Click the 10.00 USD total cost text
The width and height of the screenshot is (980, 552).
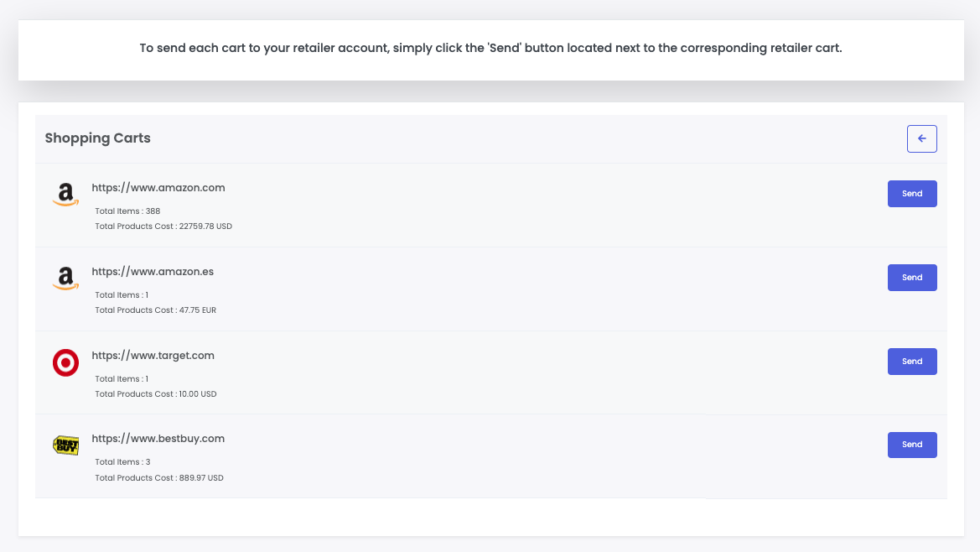155,394
